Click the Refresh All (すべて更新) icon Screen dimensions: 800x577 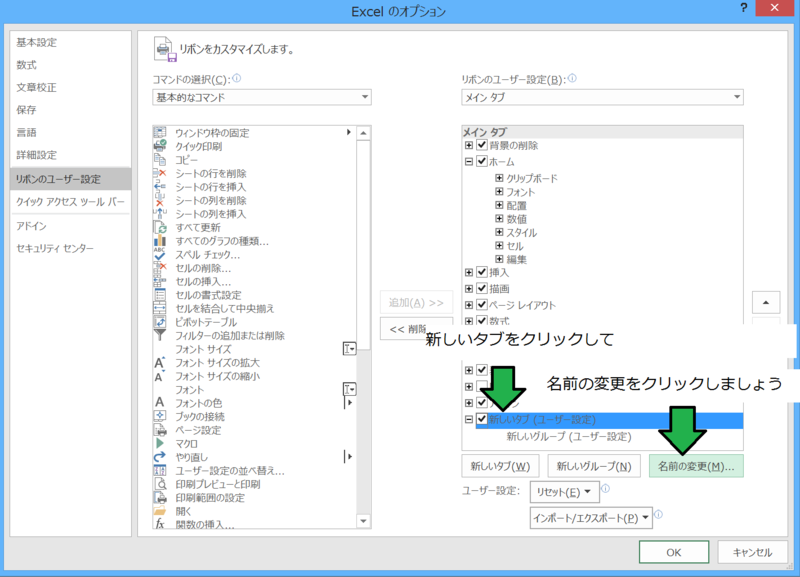point(160,227)
